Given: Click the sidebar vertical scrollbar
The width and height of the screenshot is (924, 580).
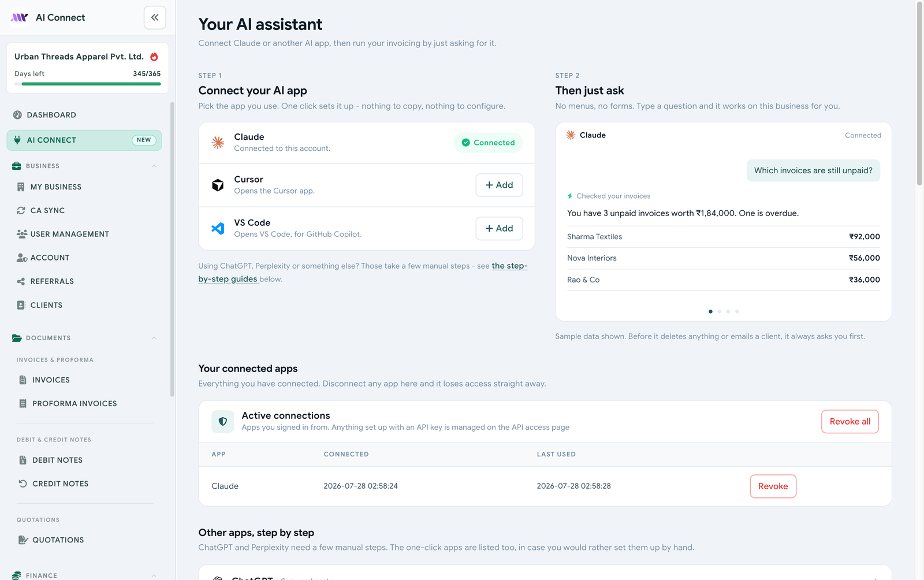Looking at the screenshot, I should pyautogui.click(x=172, y=250).
